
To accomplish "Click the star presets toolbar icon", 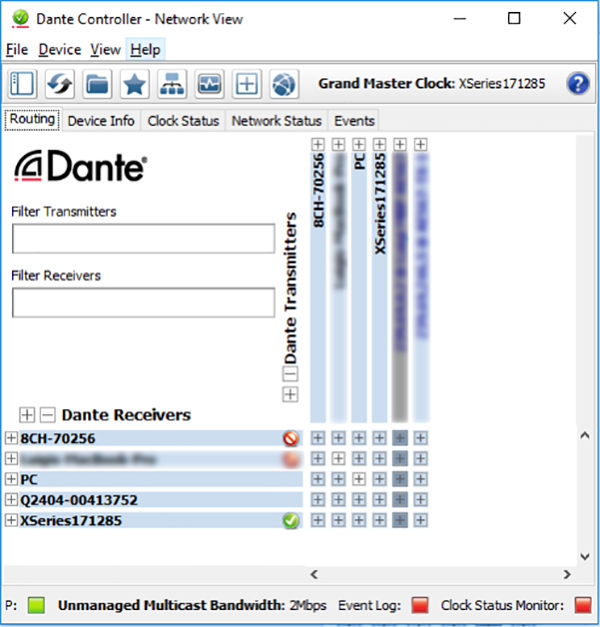I will click(135, 84).
